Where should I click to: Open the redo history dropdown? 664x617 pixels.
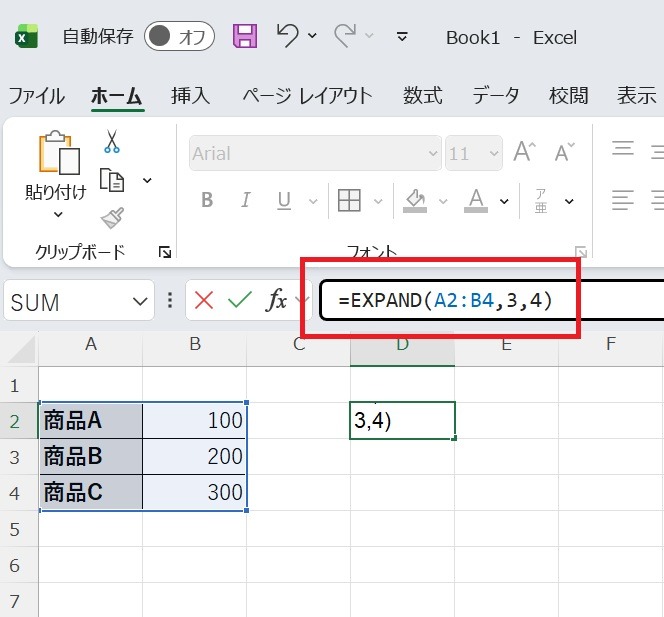tap(369, 36)
